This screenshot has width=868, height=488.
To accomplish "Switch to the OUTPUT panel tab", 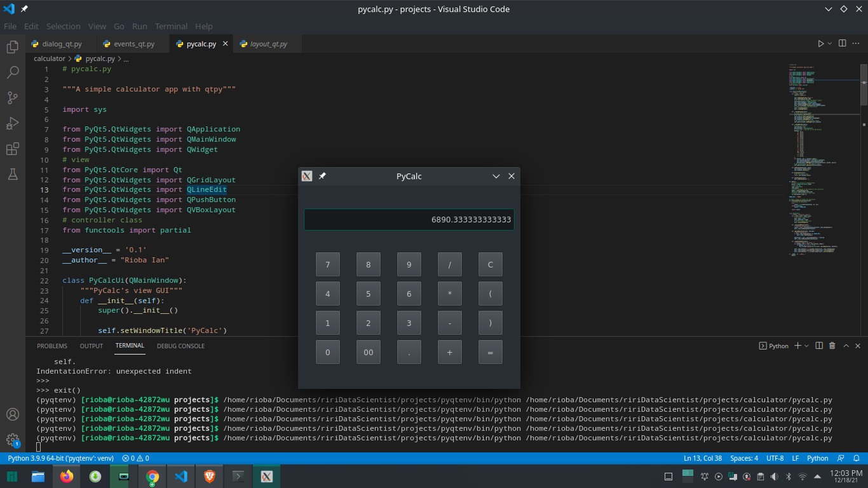I will click(x=92, y=346).
